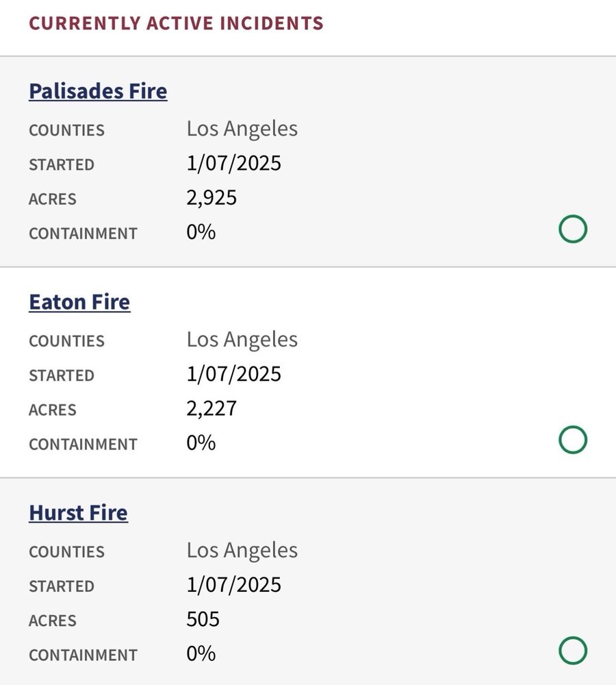616x685 pixels.
Task: Open the Palisades Fire incident link
Action: pos(98,91)
